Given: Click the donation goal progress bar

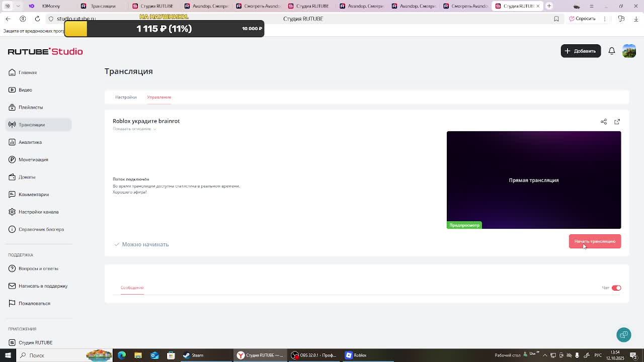Looking at the screenshot, I should point(164,29).
